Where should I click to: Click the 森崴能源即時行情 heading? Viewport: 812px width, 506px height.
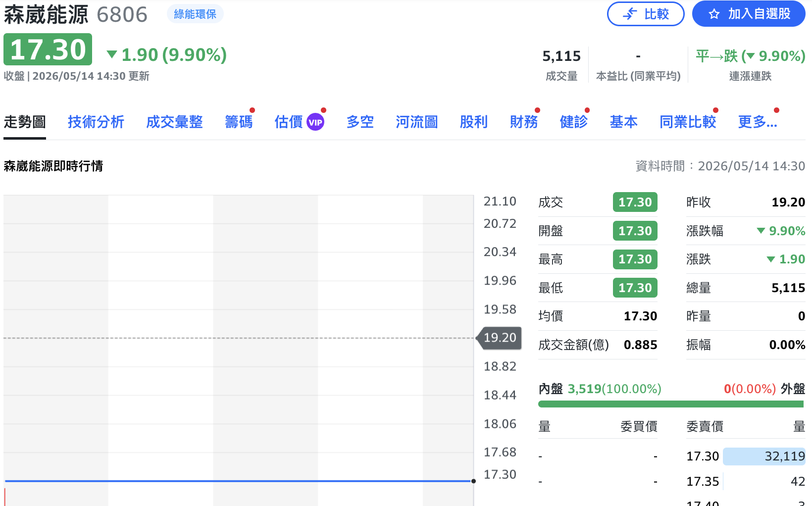click(53, 166)
